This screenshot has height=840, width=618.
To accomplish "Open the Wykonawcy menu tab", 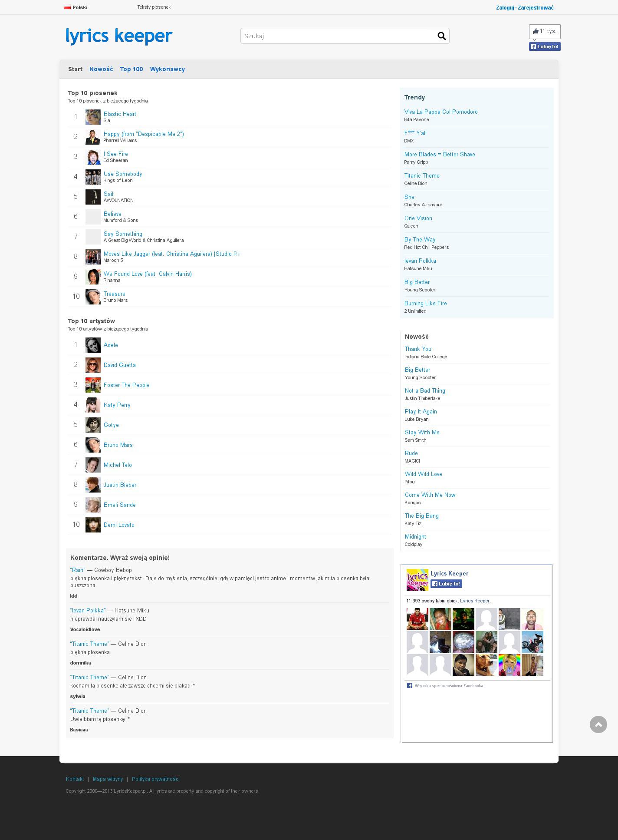I will [x=168, y=69].
